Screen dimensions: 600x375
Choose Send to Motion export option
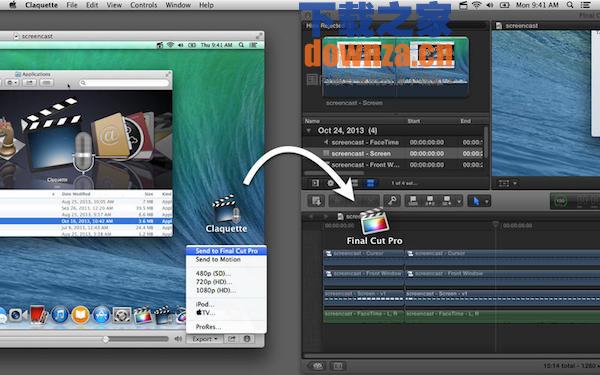(x=218, y=259)
